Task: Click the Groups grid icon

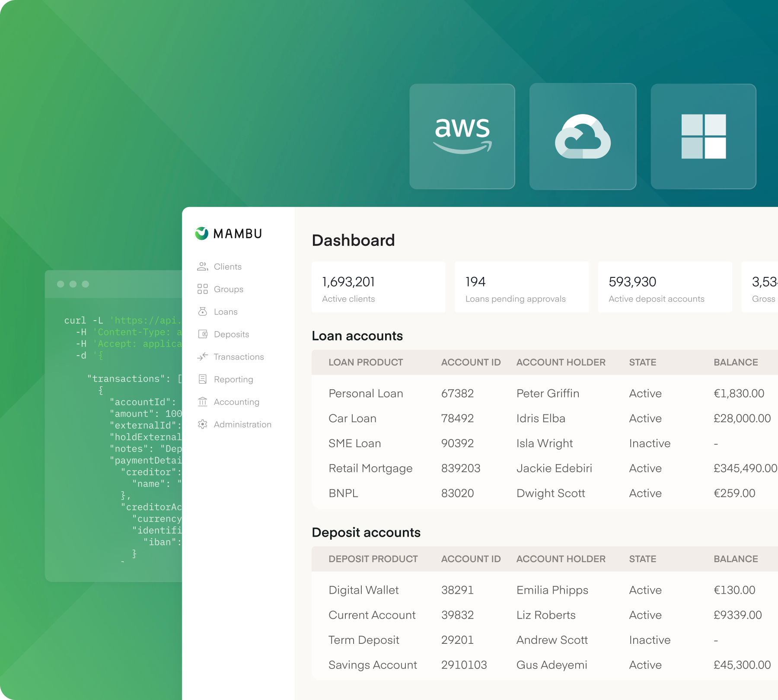Action: click(202, 289)
